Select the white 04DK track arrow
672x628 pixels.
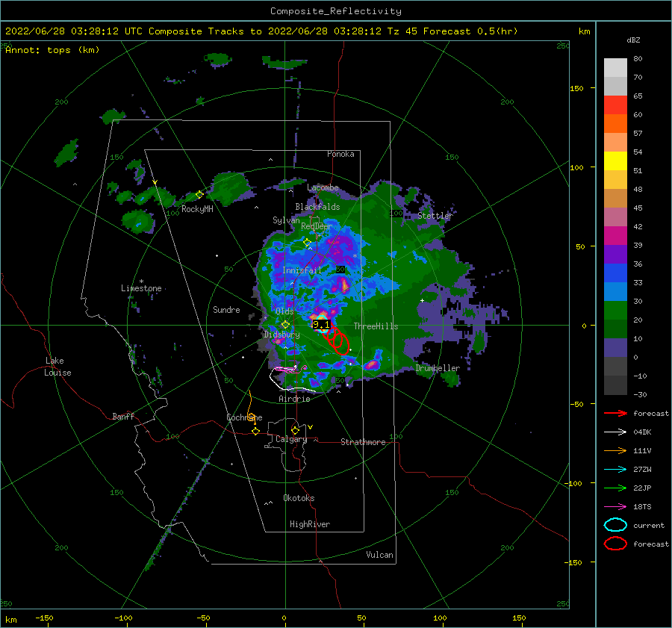615,432
